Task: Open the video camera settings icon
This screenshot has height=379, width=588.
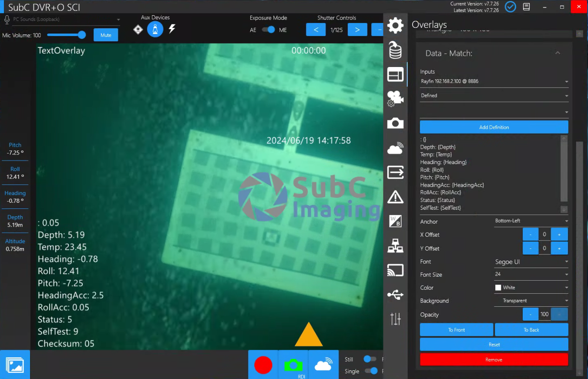Action: click(395, 99)
